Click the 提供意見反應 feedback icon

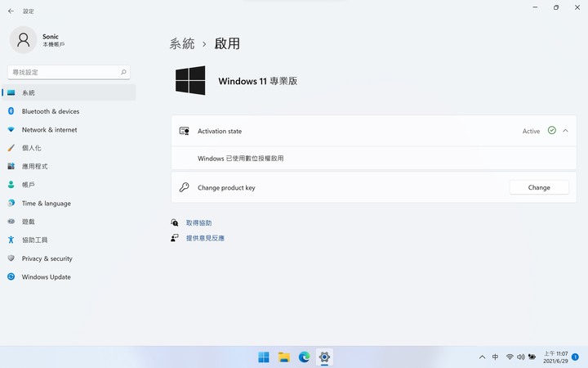tap(175, 238)
